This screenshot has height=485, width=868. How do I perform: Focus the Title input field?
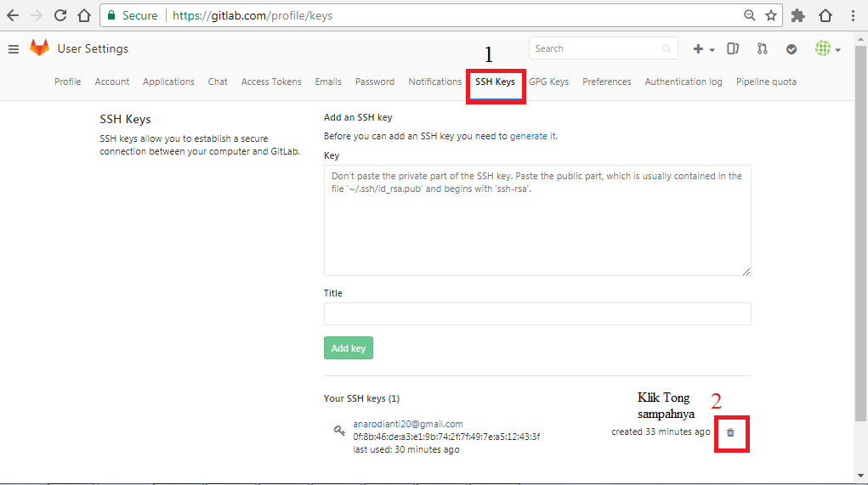click(x=537, y=314)
